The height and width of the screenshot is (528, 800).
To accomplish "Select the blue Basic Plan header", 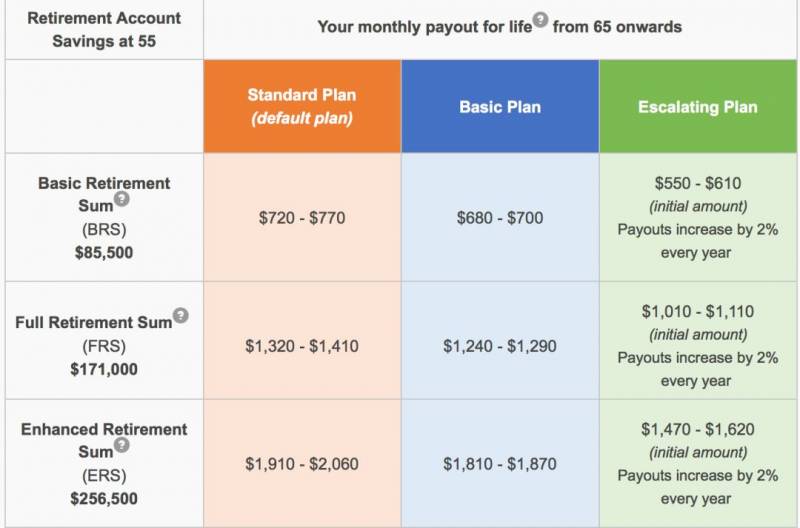I will (500, 106).
